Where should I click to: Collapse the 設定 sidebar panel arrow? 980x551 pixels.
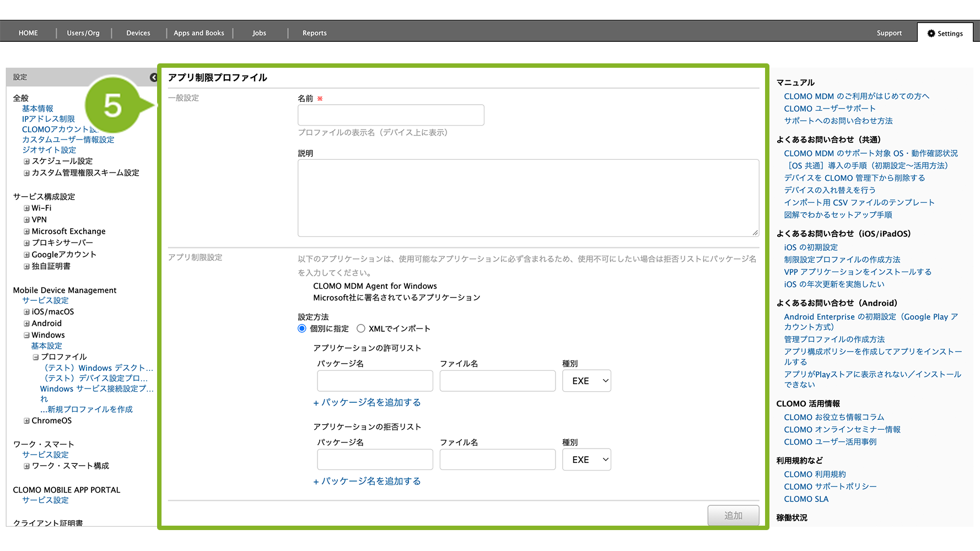click(x=154, y=77)
